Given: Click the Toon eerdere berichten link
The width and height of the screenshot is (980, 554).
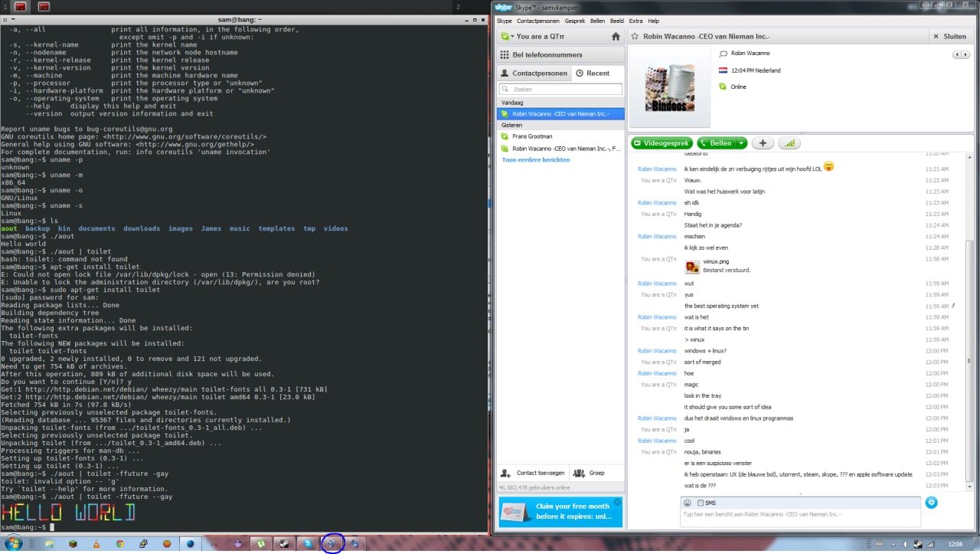Looking at the screenshot, I should [536, 160].
